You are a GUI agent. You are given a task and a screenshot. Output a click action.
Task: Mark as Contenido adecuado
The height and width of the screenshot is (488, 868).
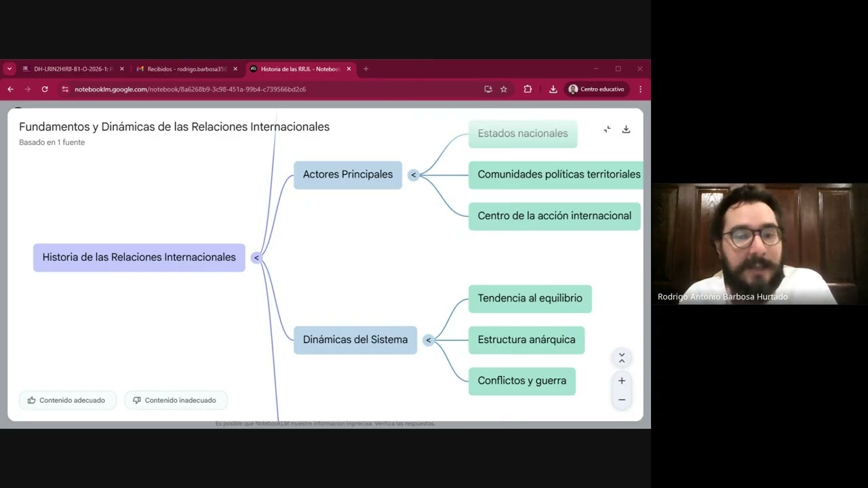tap(66, 400)
